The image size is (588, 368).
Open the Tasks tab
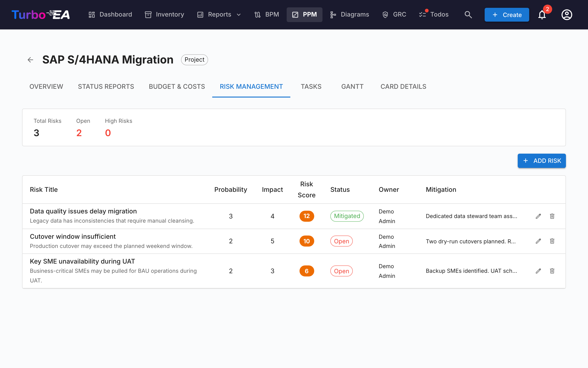[311, 87]
